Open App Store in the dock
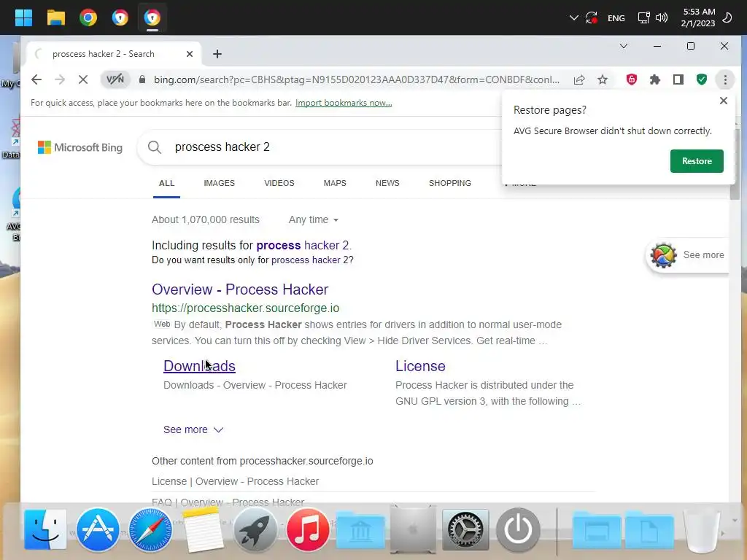747x560 pixels. pyautogui.click(x=97, y=529)
